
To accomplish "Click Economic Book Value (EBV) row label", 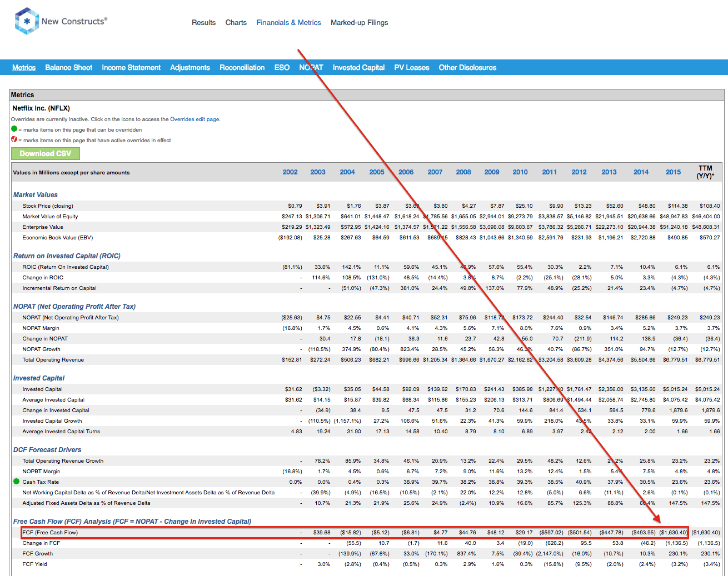I will (x=58, y=238).
